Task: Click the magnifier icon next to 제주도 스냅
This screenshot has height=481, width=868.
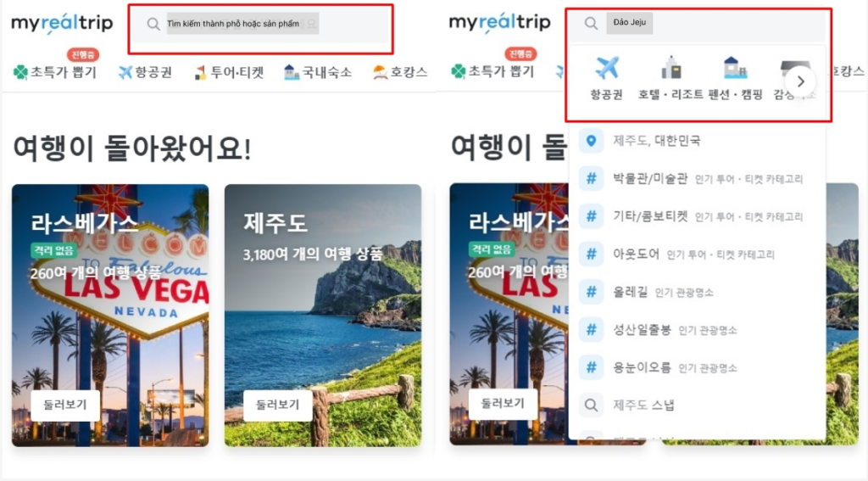Action: 591,405
